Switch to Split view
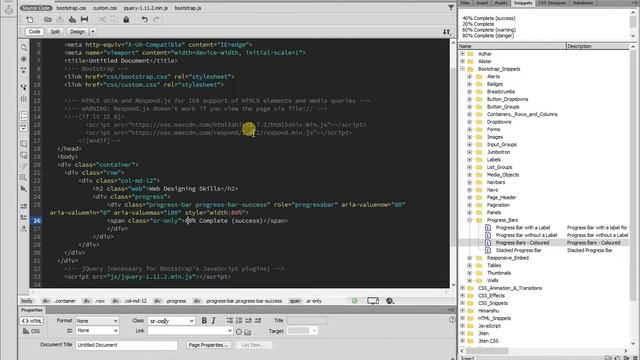The width and height of the screenshot is (640, 360). [x=55, y=31]
